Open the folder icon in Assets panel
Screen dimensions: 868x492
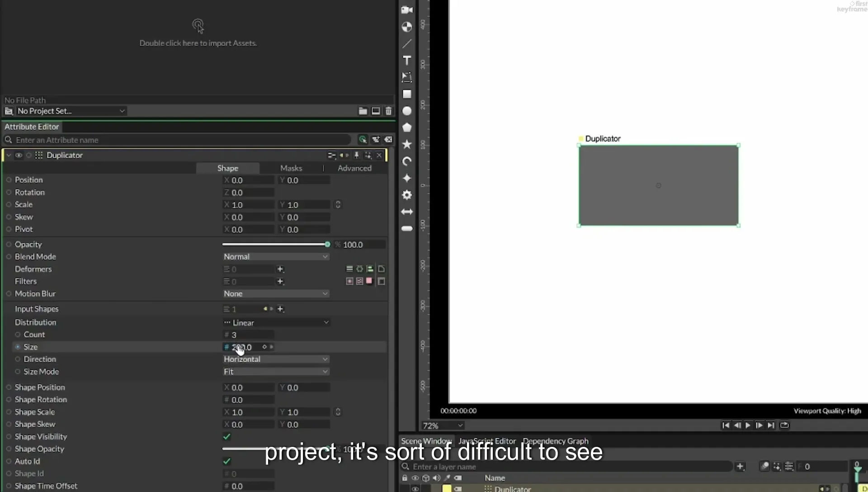(363, 111)
